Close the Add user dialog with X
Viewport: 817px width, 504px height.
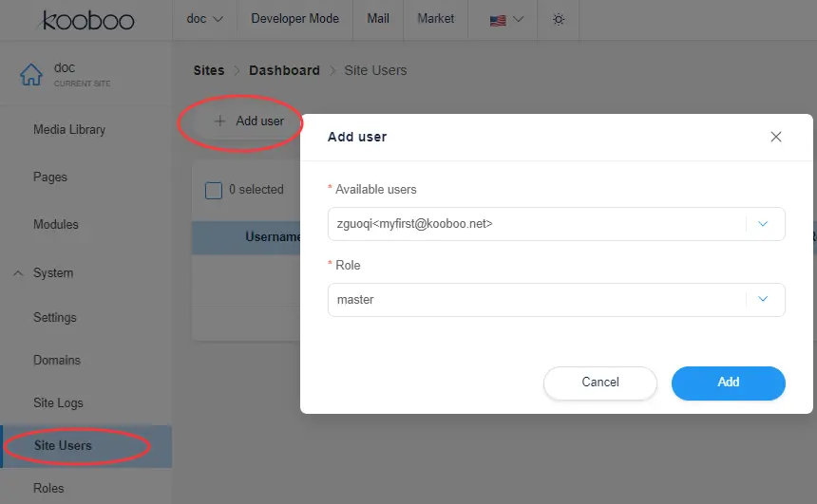pyautogui.click(x=776, y=137)
